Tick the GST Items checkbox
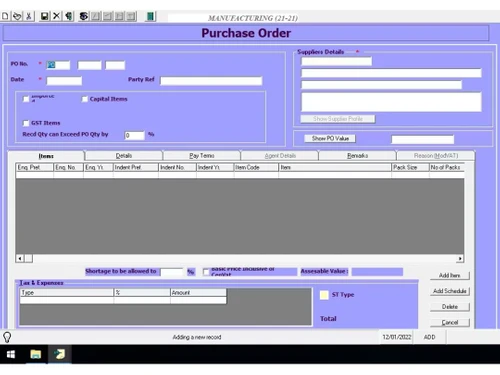The width and height of the screenshot is (500, 375). tap(26, 123)
